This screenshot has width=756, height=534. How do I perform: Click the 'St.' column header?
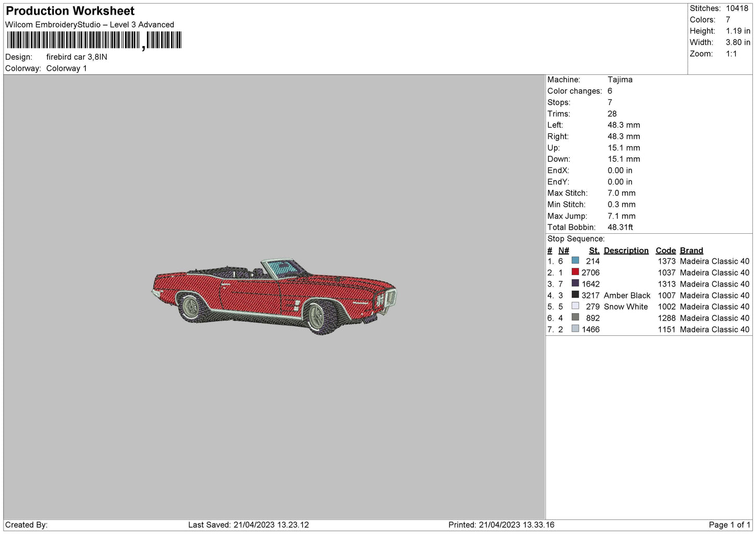pyautogui.click(x=594, y=251)
